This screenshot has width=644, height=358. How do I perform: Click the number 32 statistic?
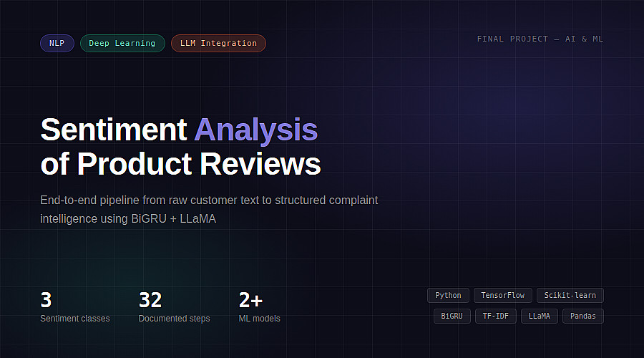150,300
